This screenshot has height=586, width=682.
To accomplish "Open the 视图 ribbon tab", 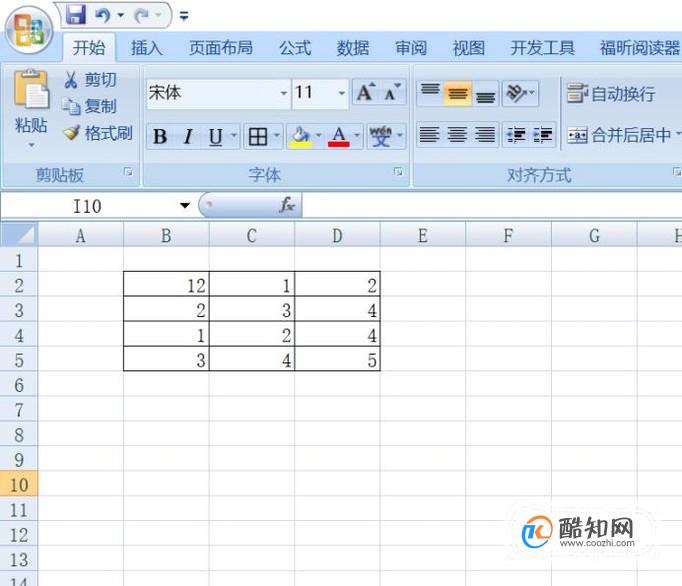I will [468, 47].
